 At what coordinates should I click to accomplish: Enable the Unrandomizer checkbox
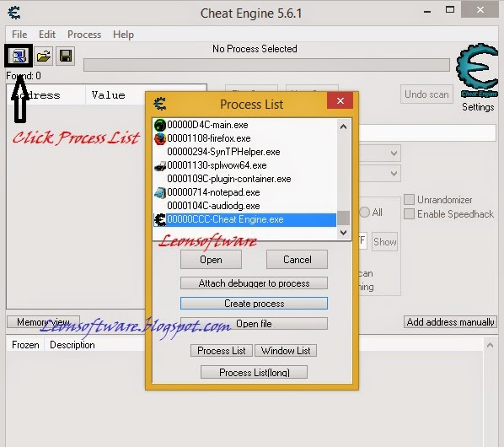[409, 199]
